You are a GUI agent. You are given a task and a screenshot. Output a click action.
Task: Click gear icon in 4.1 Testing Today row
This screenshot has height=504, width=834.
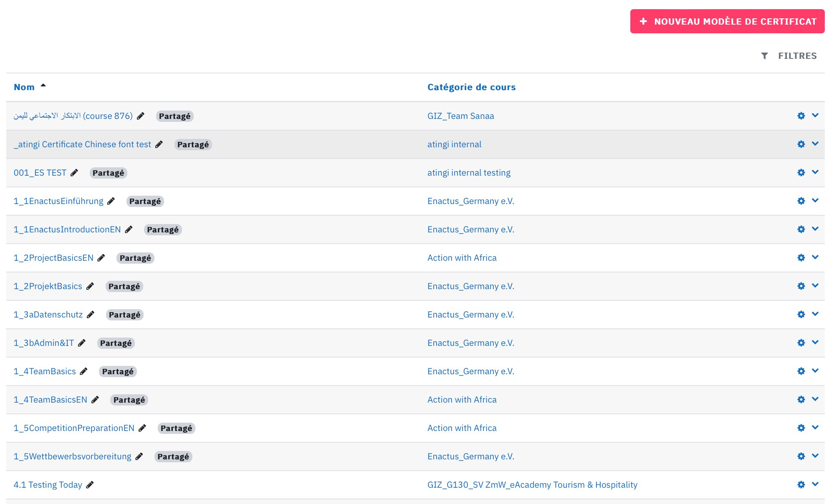point(801,485)
